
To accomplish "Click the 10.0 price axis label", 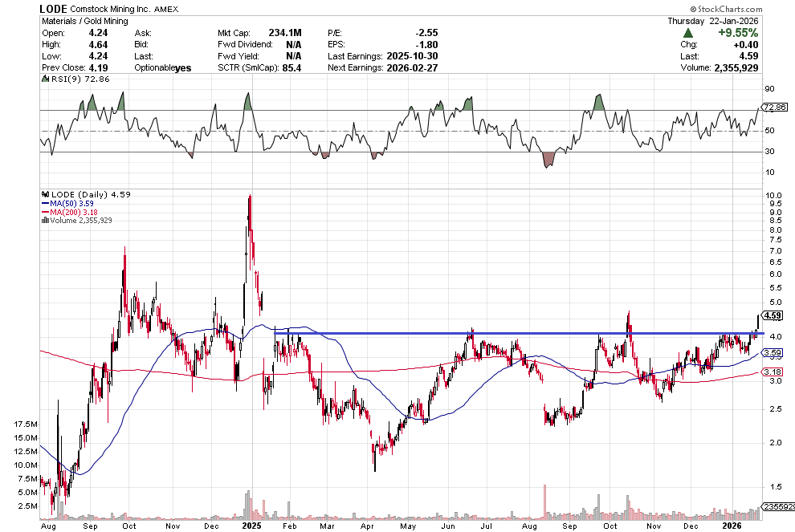I will click(773, 196).
